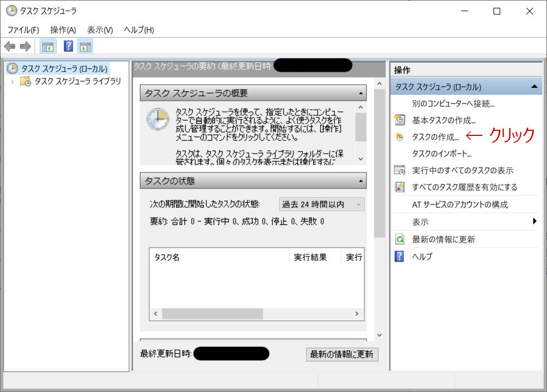The width and height of the screenshot is (547, 392).
Task: Click the ヘルプ question mark icon in actions
Action: coord(399,256)
